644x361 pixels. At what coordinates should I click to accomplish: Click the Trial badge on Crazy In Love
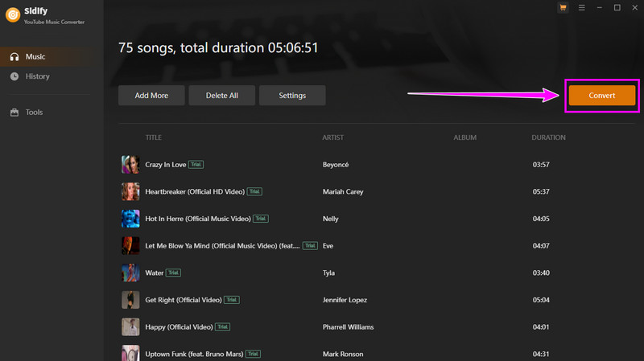[x=196, y=165]
